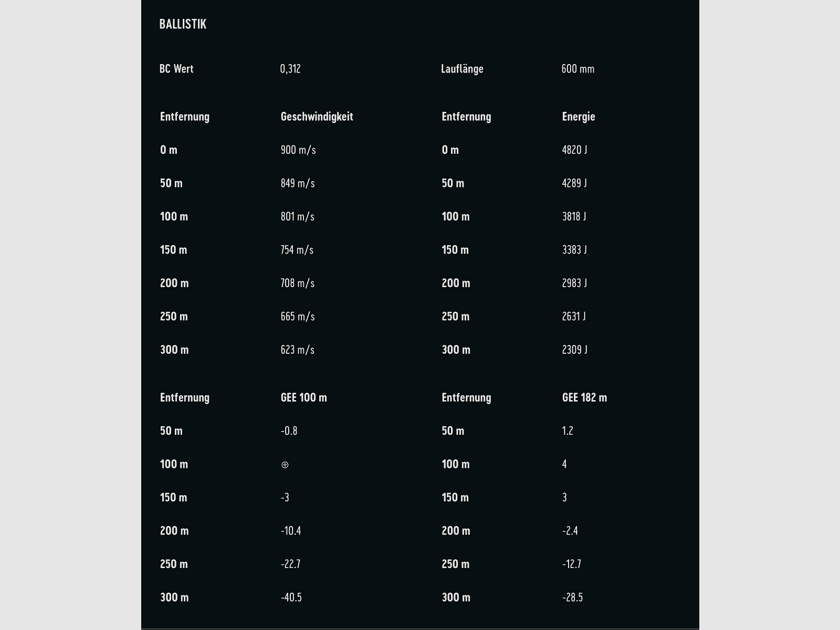The height and width of the screenshot is (630, 840).
Task: Click the -10.4 drop value
Action: click(x=291, y=531)
